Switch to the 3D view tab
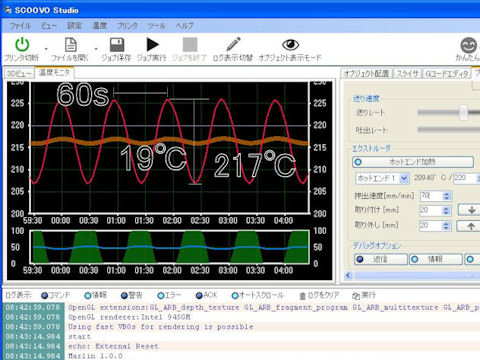 (x=19, y=73)
